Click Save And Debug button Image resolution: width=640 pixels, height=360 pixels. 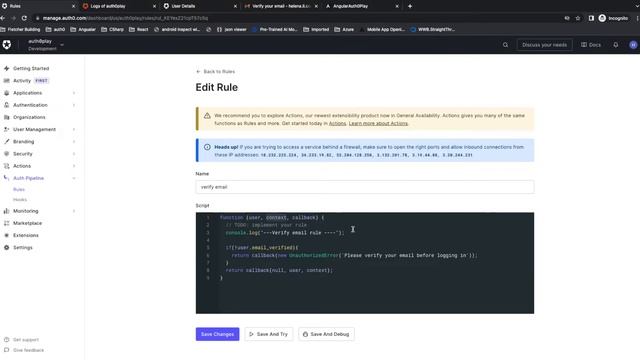pyautogui.click(x=326, y=334)
